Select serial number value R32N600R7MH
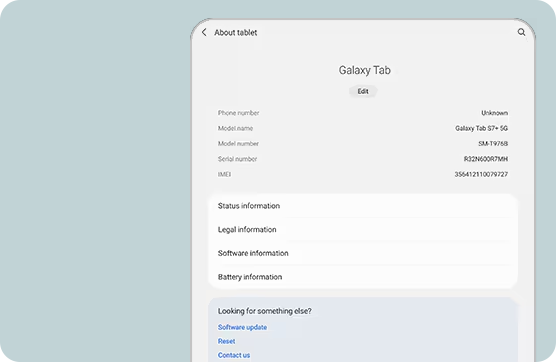This screenshot has width=556, height=362. tap(486, 159)
